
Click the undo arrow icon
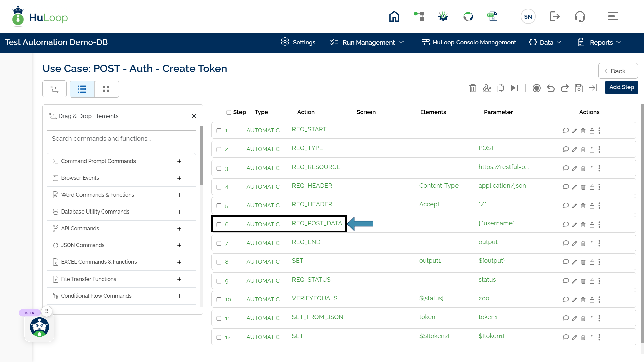point(550,88)
